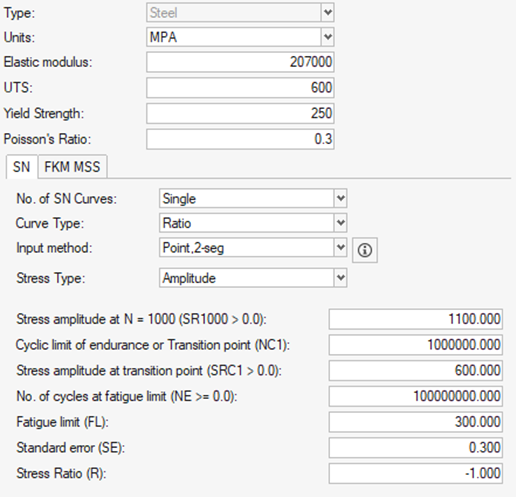Expand the Input method dropdown

coord(253,247)
